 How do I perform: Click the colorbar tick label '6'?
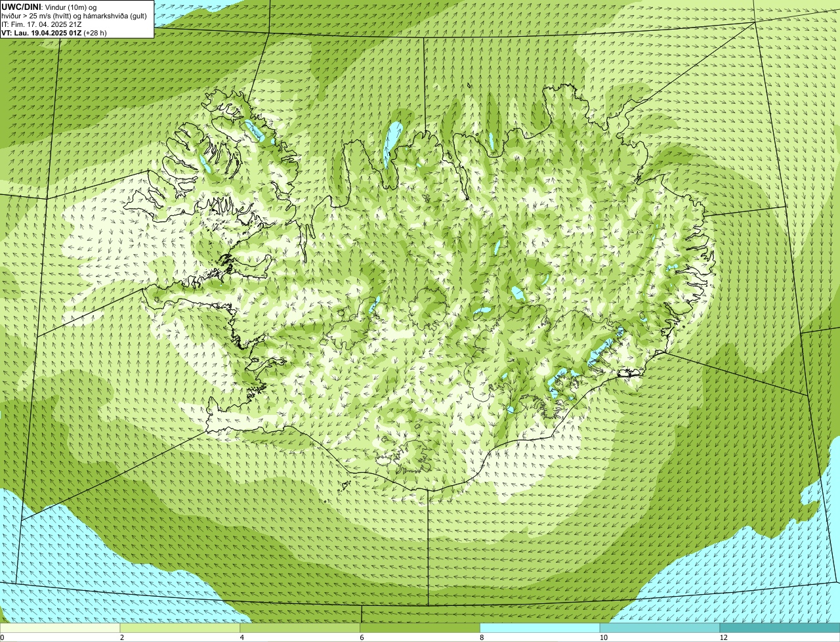pos(362,637)
